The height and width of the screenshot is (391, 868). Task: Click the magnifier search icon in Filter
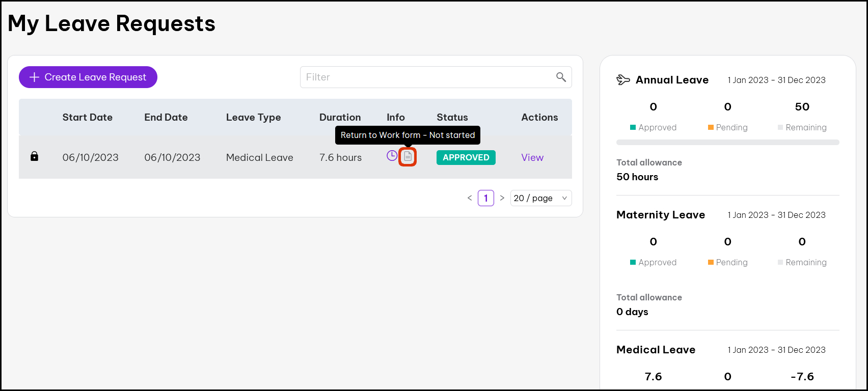coord(561,77)
